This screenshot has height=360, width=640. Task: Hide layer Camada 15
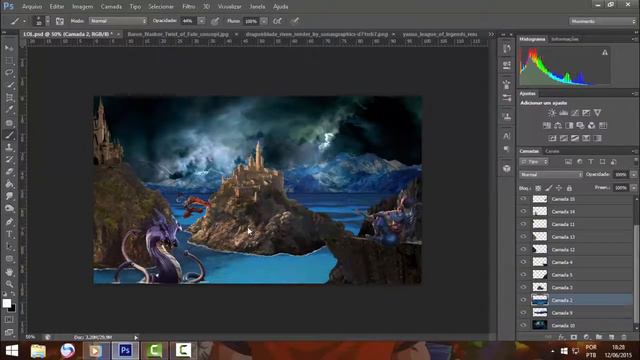coord(523,199)
